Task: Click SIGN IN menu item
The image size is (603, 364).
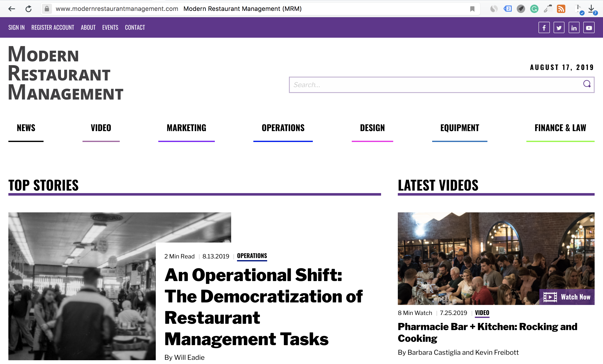Action: (16, 27)
